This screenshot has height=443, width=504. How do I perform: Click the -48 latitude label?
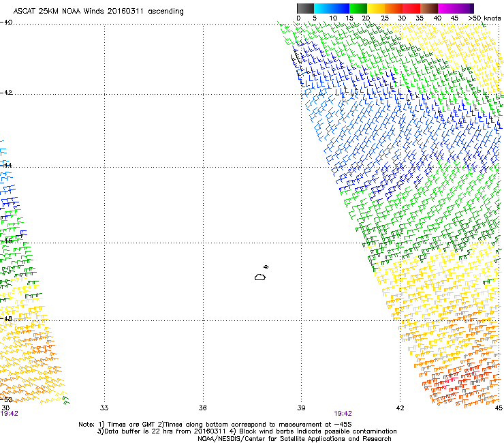[6, 318]
